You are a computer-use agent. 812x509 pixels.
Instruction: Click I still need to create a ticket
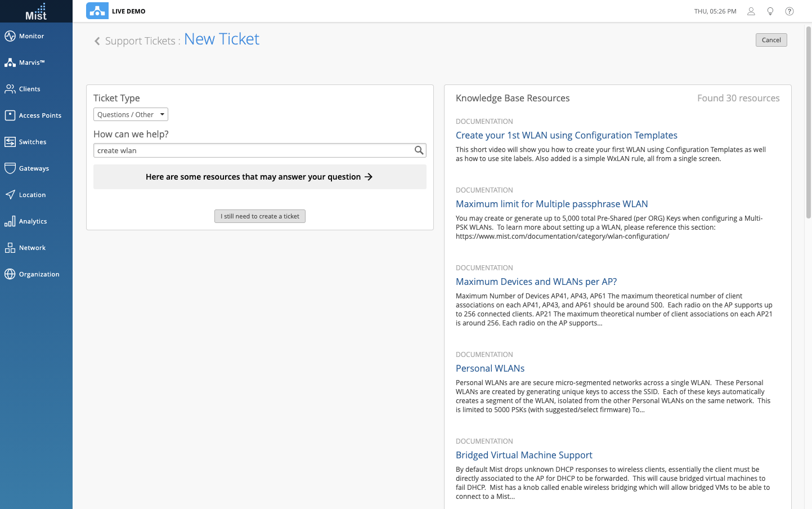(260, 216)
